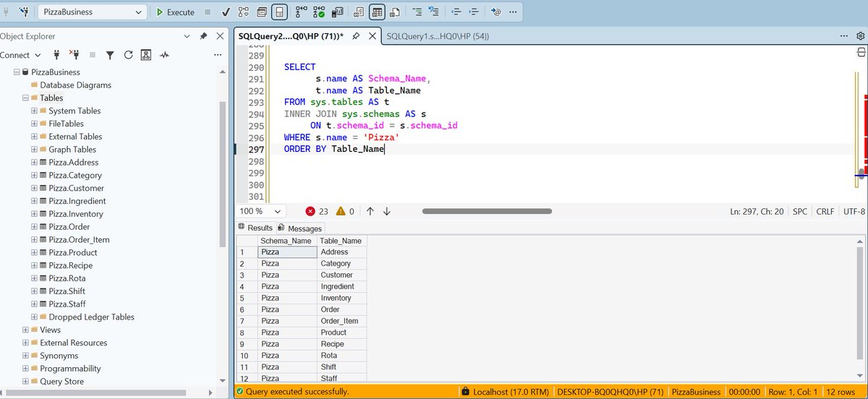
Task: Select Results to Grid icon
Action: pyautogui.click(x=377, y=12)
